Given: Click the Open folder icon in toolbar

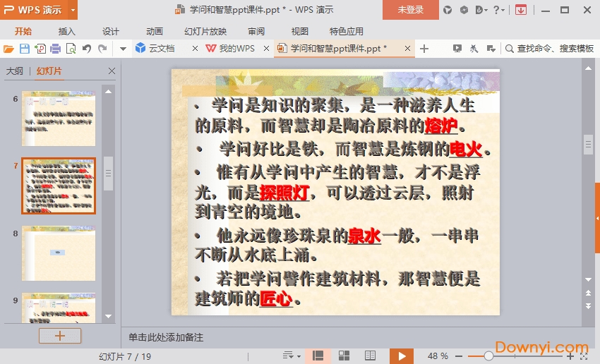Looking at the screenshot, I should pos(8,49).
